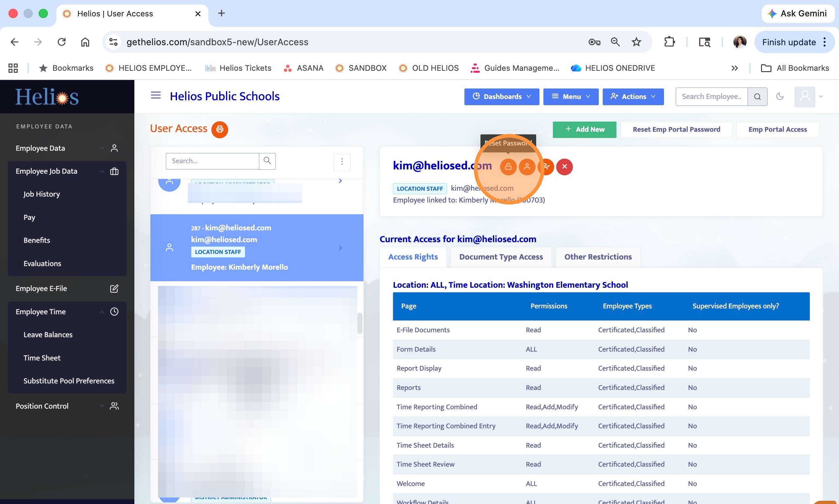Click the Helios logo in the sidebar
839x504 pixels.
pos(47,97)
